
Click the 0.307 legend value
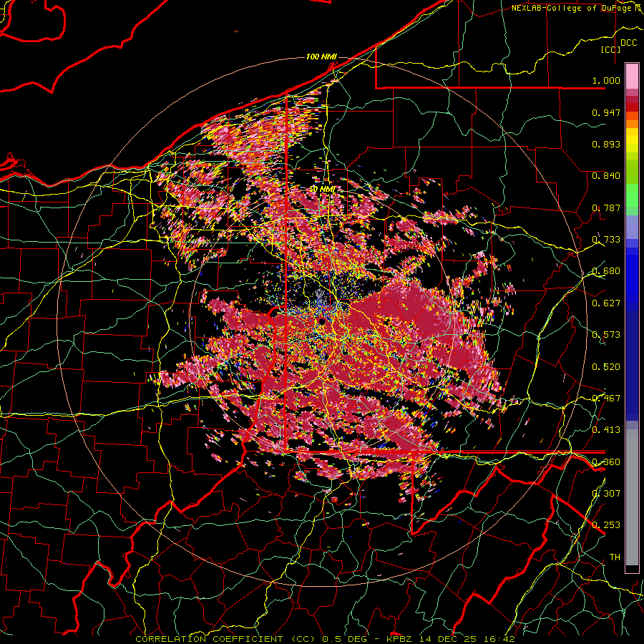(606, 494)
